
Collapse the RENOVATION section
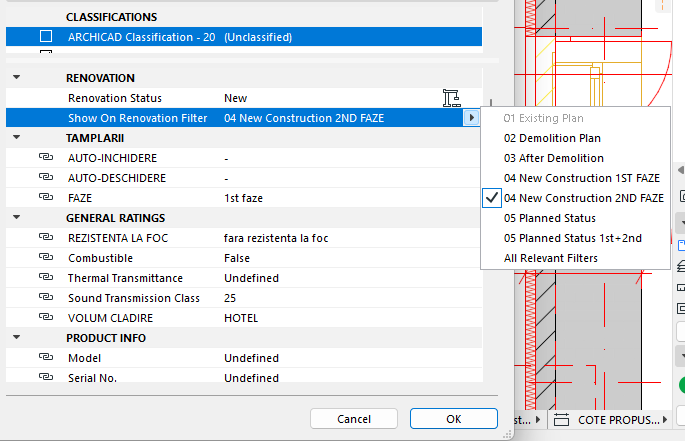coord(16,78)
